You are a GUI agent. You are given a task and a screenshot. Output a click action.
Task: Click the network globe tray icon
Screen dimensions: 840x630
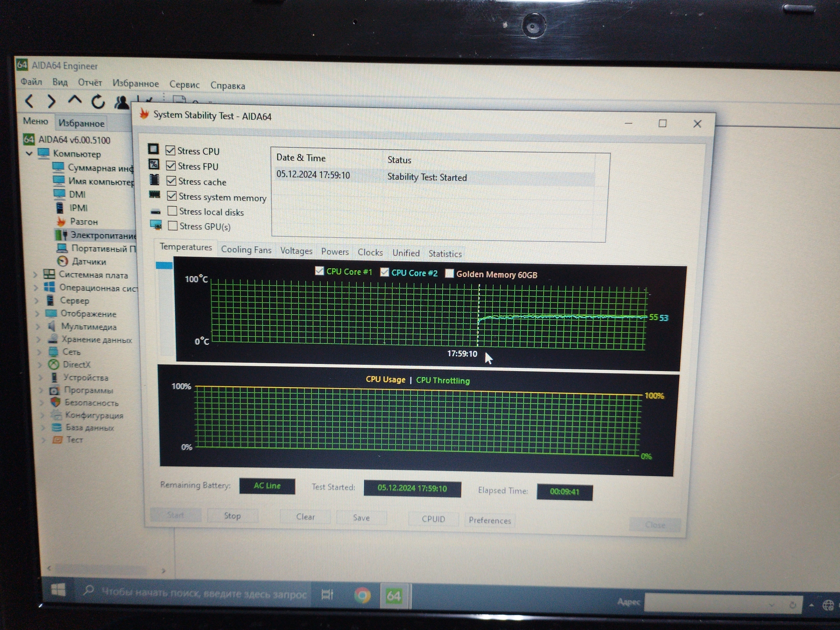[828, 605]
